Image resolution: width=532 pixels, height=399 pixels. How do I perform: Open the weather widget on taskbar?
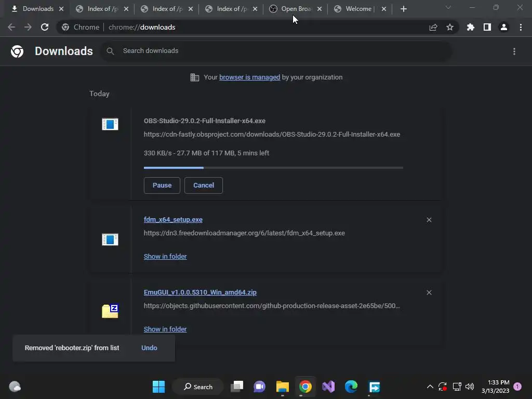click(x=15, y=387)
